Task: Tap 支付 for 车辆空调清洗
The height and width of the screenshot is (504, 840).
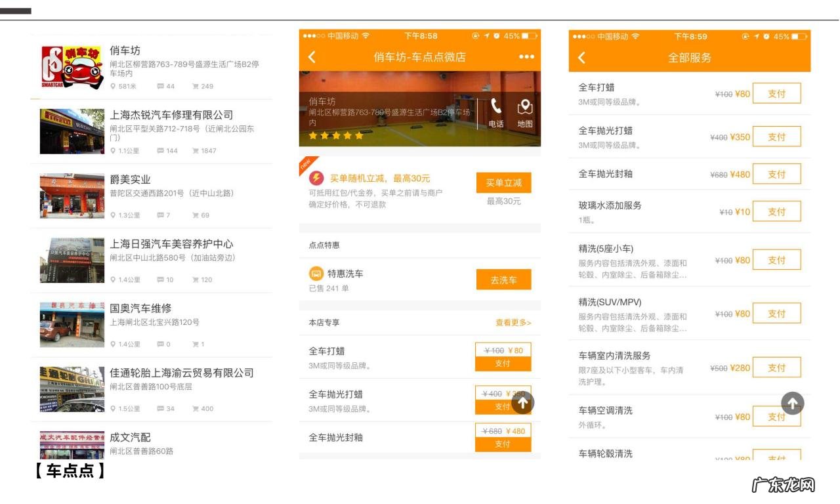Action: click(x=777, y=415)
